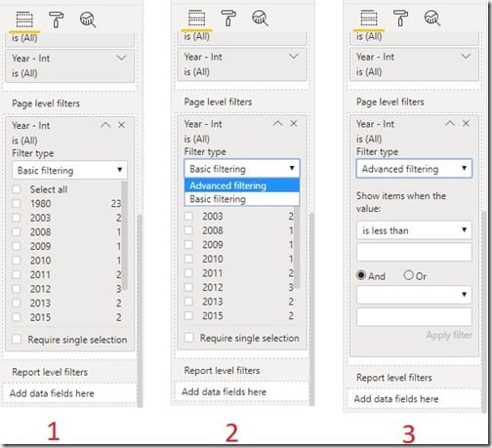Collapse Year - Int page filter in panel 3
The height and width of the screenshot is (448, 492).
450,123
